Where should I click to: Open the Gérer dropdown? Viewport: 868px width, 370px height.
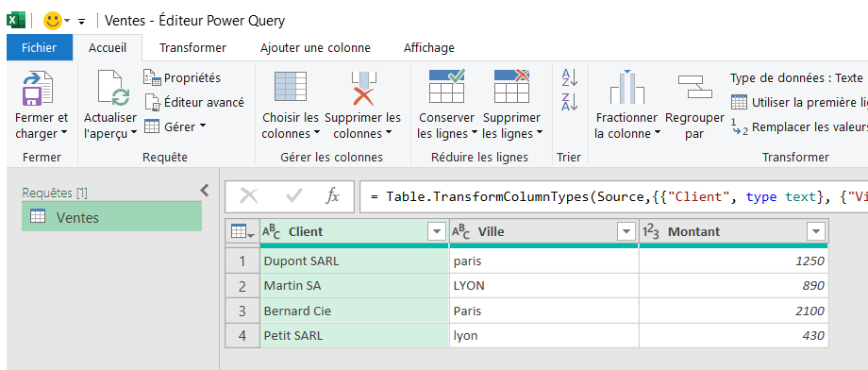[175, 126]
